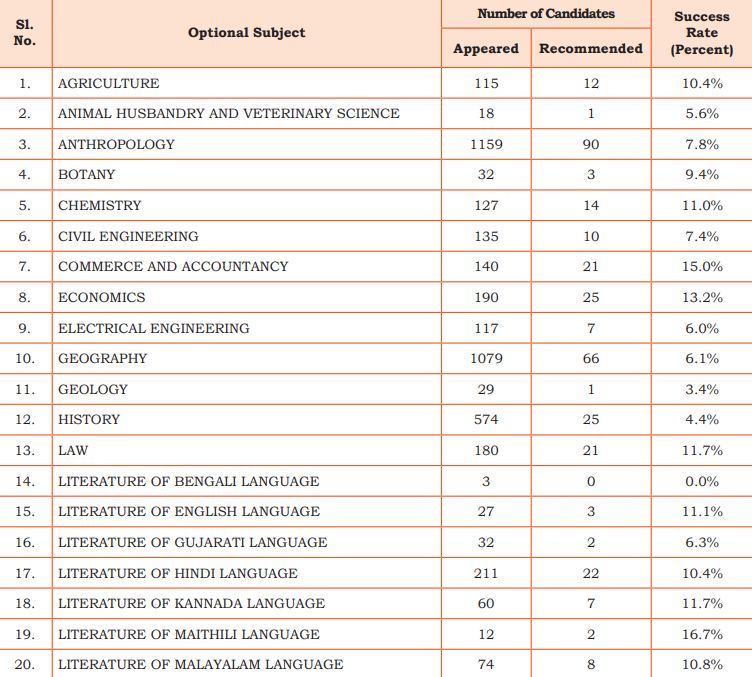Click the 'Appeared' column header
Screen dimensions: 752x677
click(x=486, y=48)
